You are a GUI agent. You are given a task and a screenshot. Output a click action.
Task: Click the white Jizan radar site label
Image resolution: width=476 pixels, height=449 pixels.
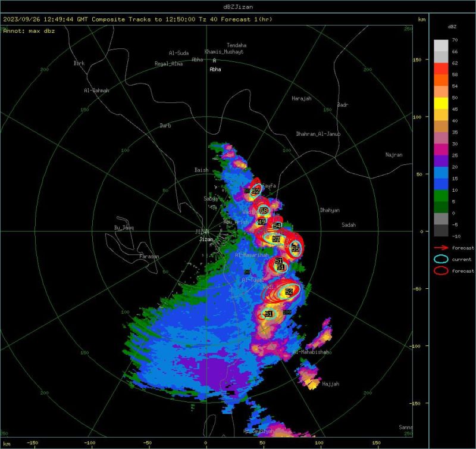click(x=206, y=239)
